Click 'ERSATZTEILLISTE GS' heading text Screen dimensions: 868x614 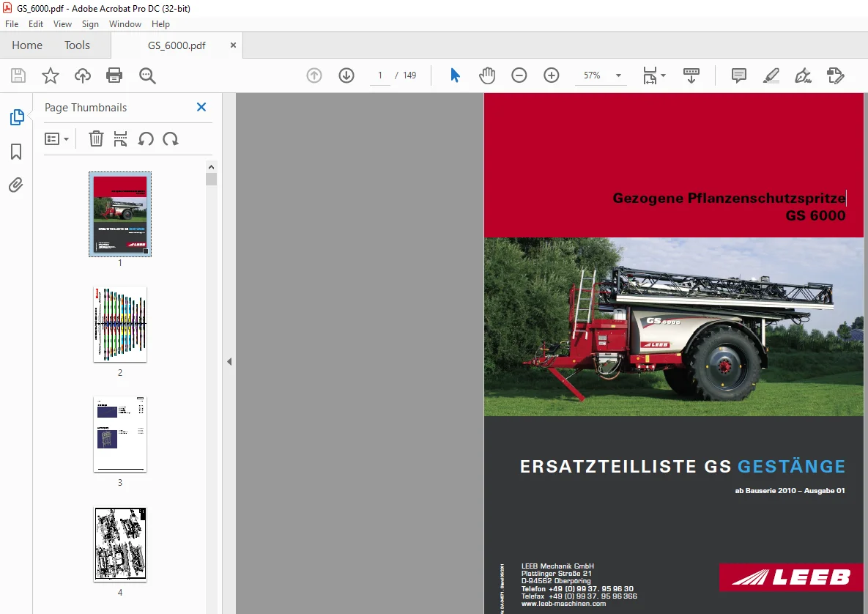626,467
